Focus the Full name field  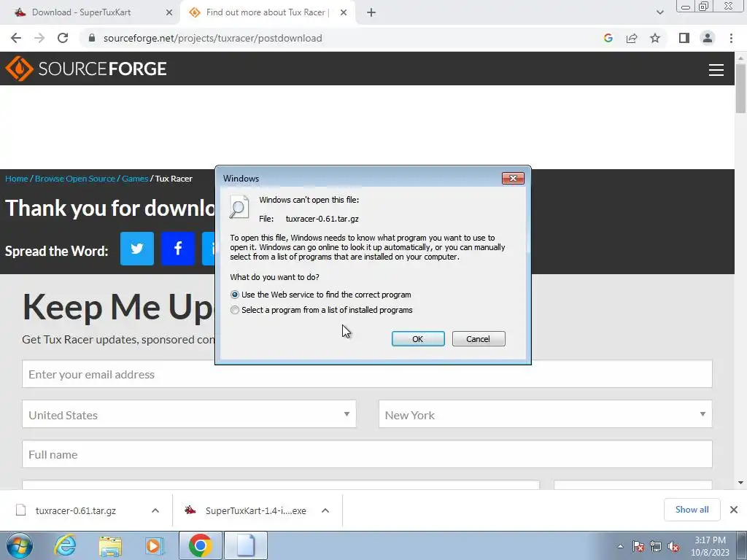(367, 454)
